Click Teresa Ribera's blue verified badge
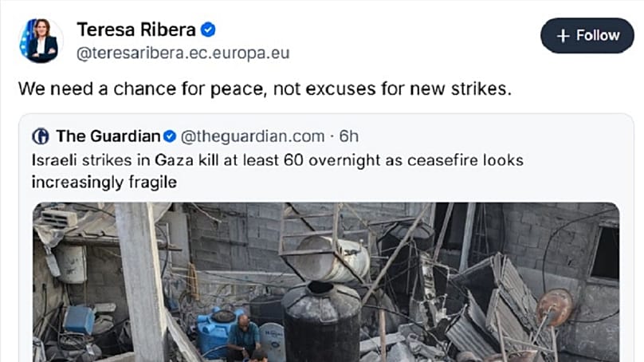The width and height of the screenshot is (644, 362). click(208, 30)
